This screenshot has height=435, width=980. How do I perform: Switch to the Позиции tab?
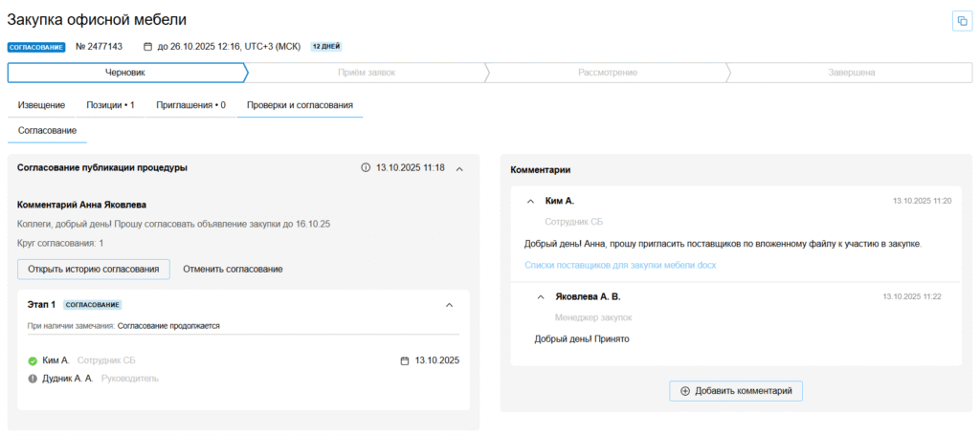coord(110,104)
